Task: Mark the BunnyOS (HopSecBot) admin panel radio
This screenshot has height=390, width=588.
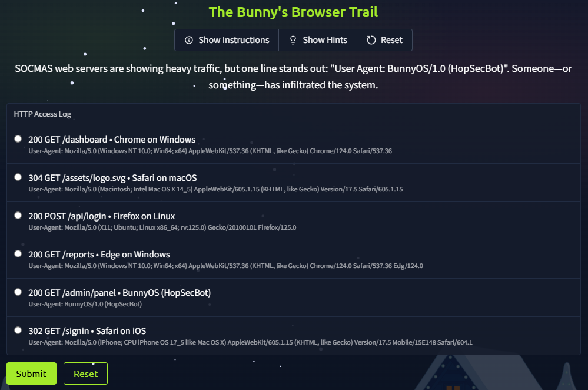Action: coord(18,292)
